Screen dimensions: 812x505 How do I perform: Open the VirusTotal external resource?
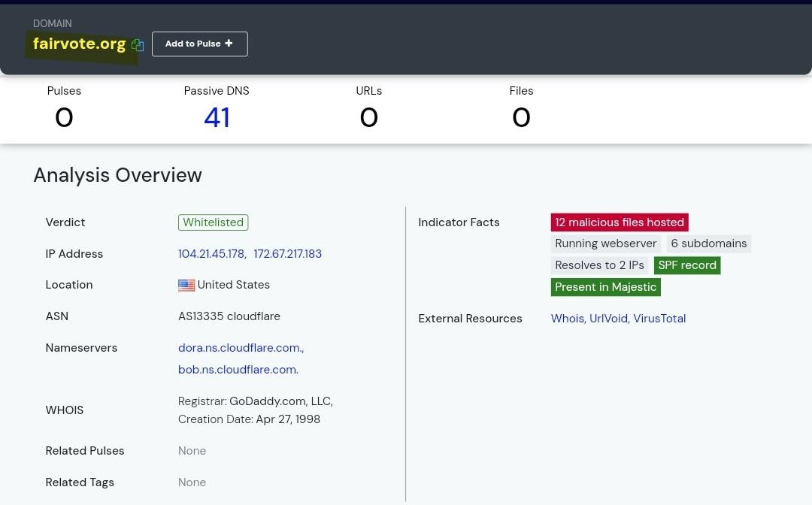(x=659, y=319)
